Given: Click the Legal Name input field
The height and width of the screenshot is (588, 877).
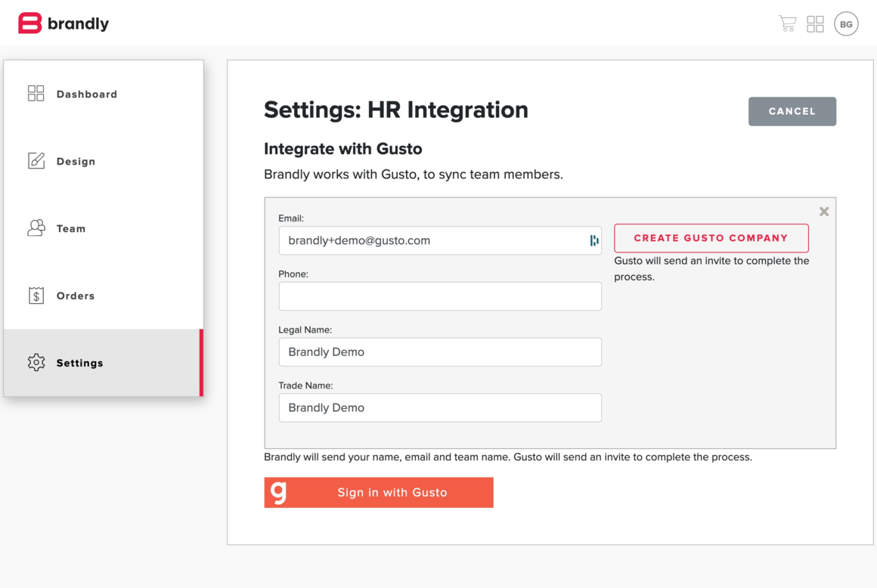Looking at the screenshot, I should coord(440,352).
